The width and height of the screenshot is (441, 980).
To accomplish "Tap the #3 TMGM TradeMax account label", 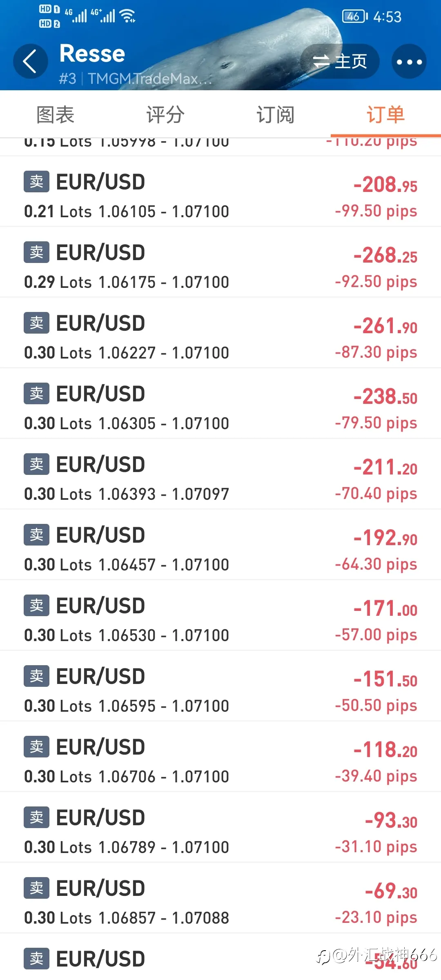I will (x=135, y=78).
